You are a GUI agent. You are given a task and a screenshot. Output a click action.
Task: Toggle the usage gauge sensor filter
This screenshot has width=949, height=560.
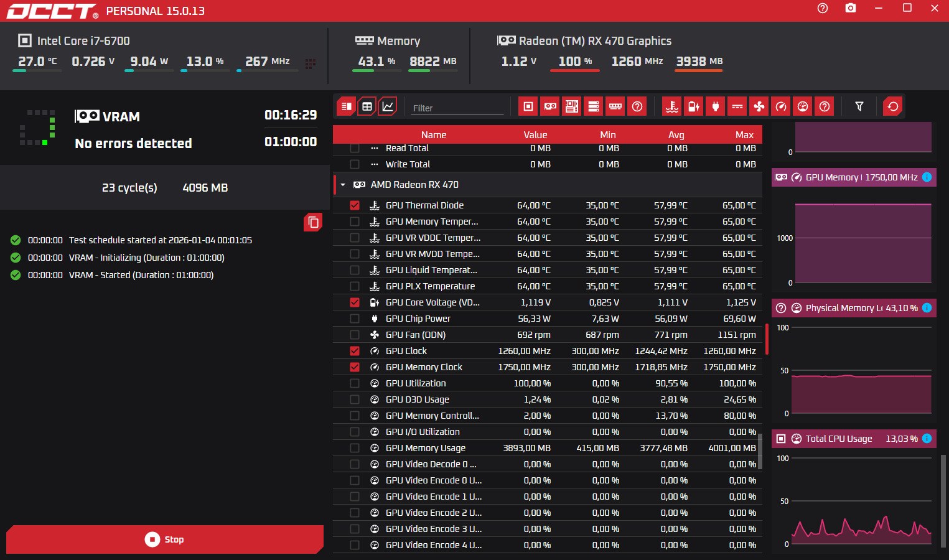[803, 106]
